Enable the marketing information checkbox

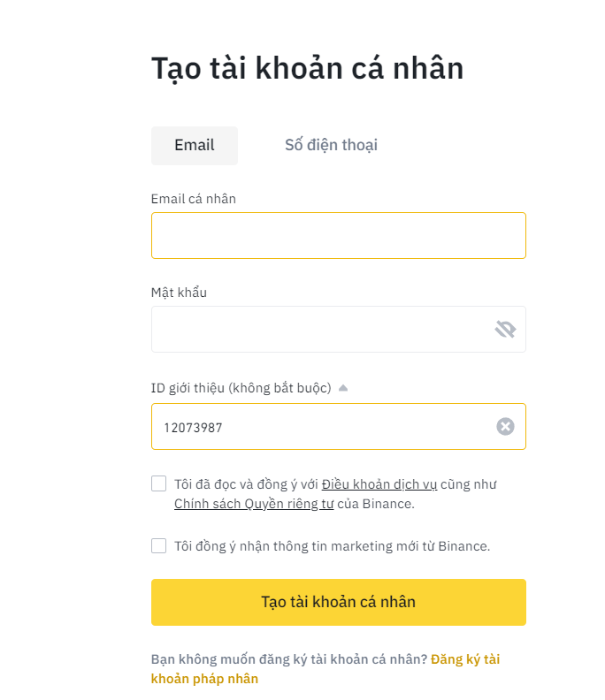tap(159, 546)
